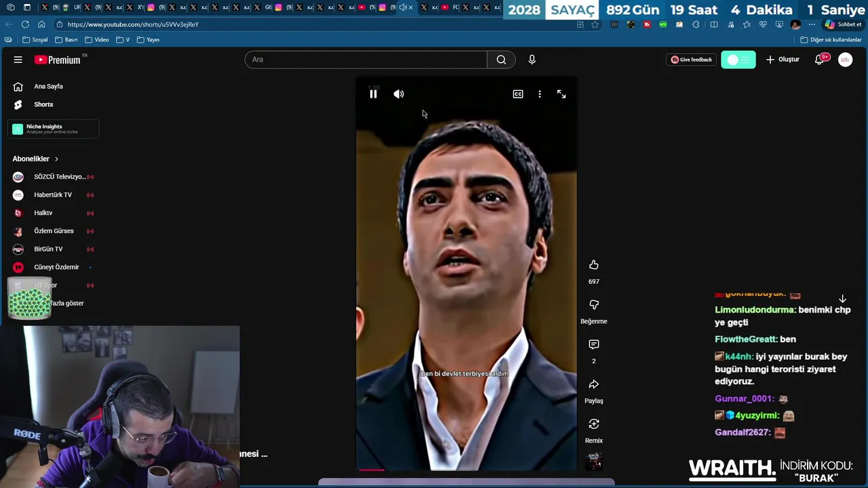The image size is (868, 488).
Task: Open the three-dot more options menu on video
Action: (x=540, y=94)
